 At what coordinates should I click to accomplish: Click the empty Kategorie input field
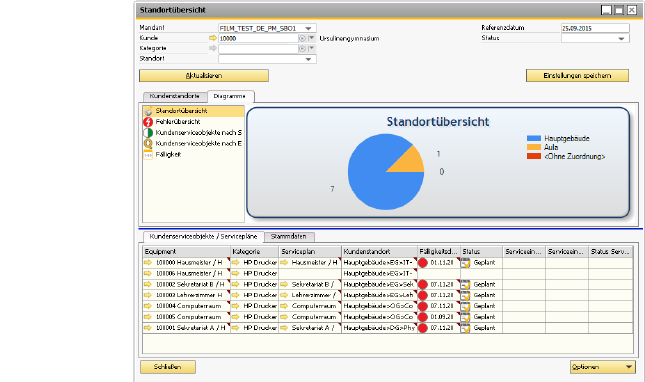point(258,49)
